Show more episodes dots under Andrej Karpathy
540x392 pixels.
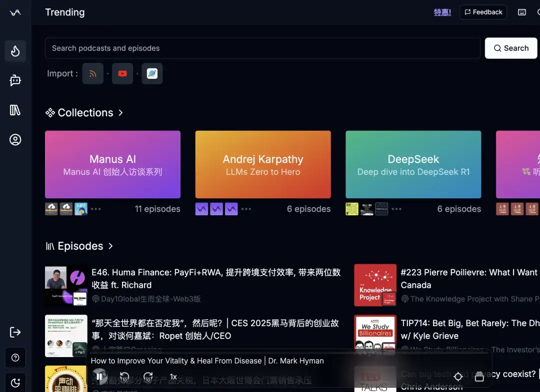[246, 209]
